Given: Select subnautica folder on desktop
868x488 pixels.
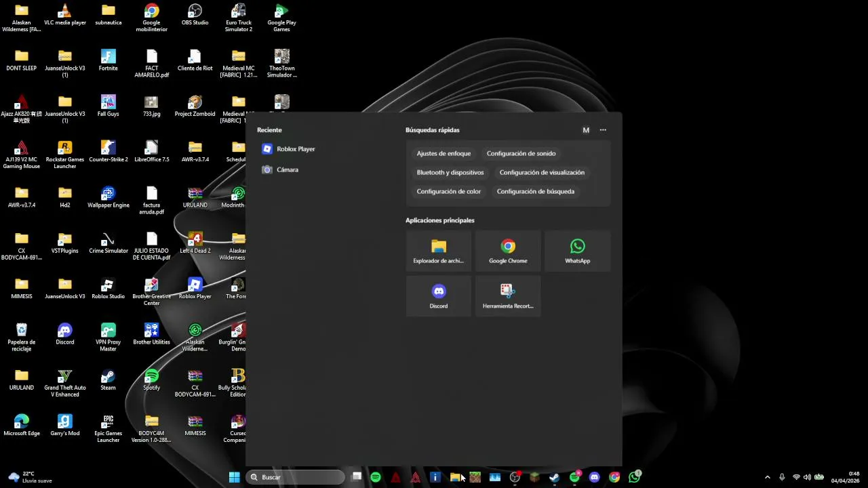Looking at the screenshot, I should pyautogui.click(x=108, y=15).
